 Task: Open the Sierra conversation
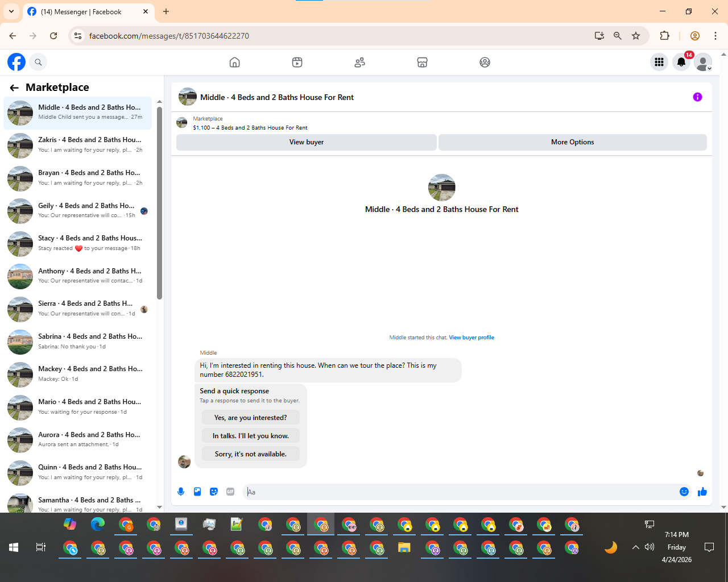click(x=78, y=309)
